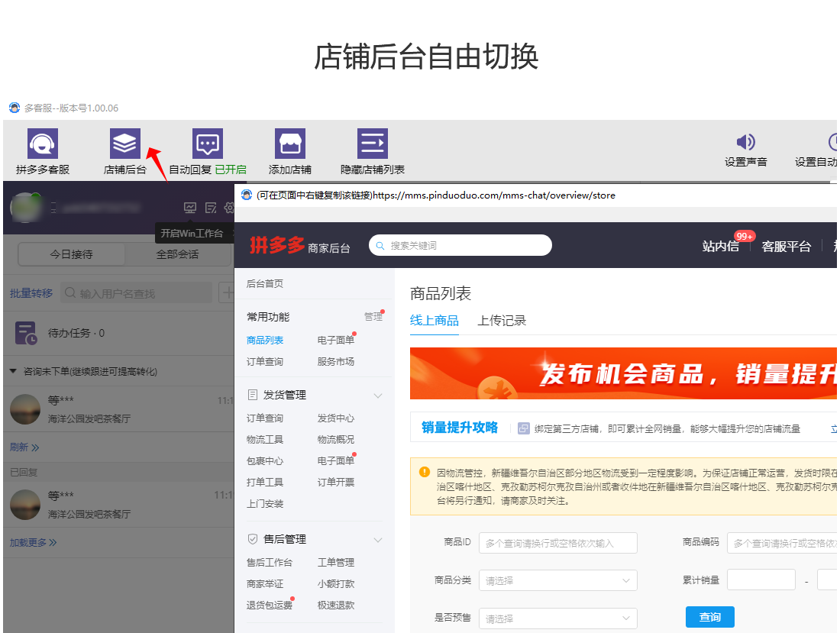
Task: Collapse the 咨询未下单 conversation group
Action: click(14, 371)
